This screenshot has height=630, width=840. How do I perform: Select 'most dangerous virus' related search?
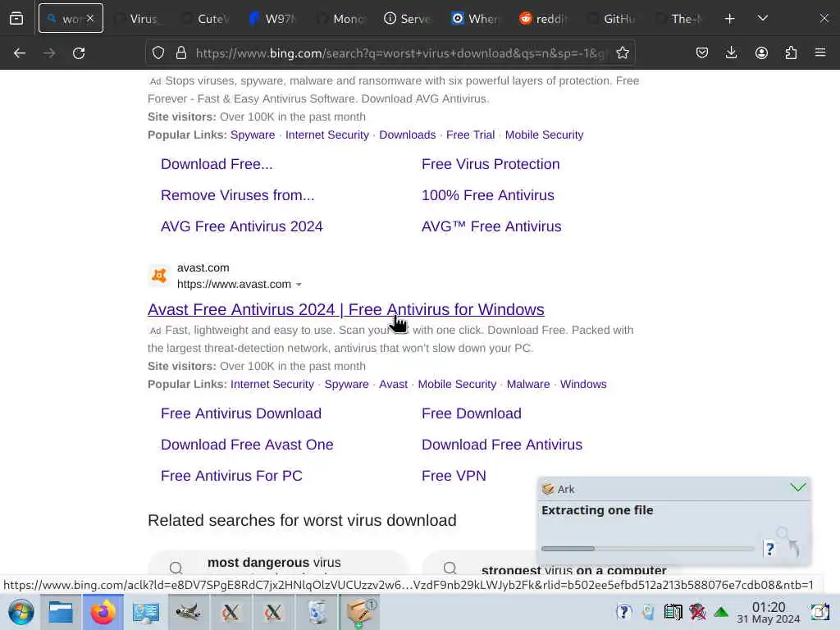coord(277,564)
